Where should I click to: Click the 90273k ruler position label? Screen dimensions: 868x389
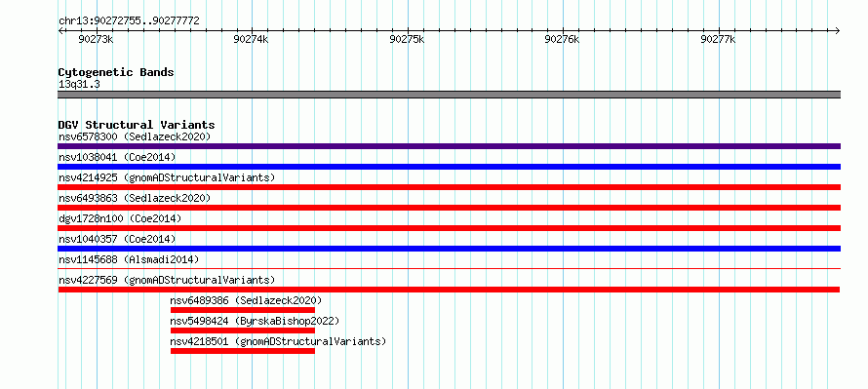click(96, 39)
